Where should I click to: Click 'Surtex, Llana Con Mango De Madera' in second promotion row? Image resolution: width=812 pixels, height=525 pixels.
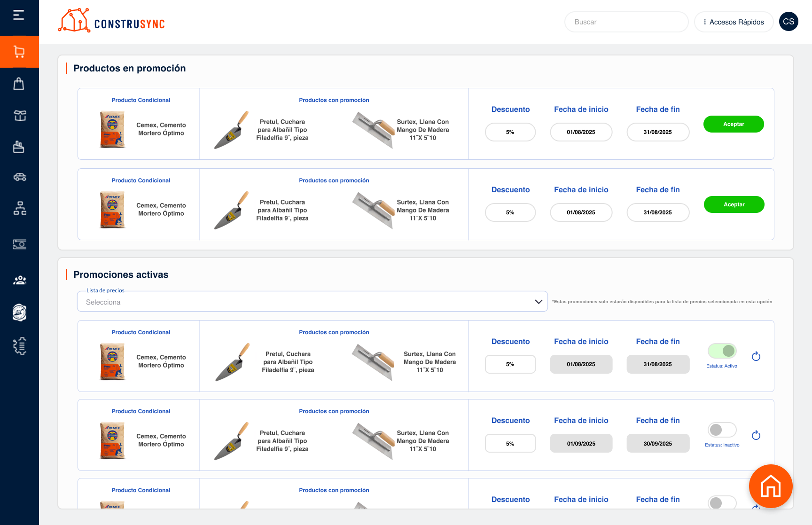tap(423, 210)
